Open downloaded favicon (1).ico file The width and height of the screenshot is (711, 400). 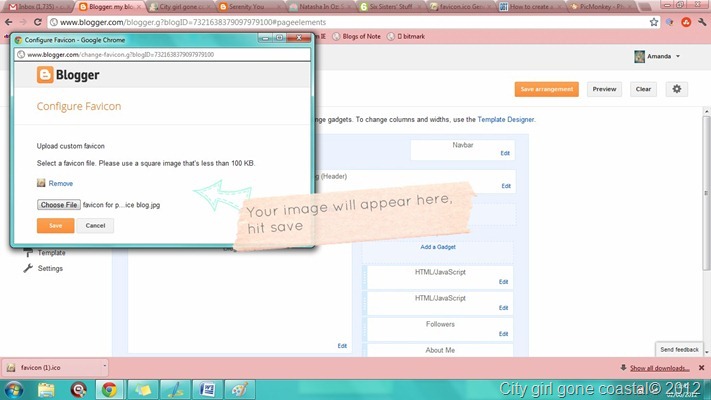(x=51, y=367)
